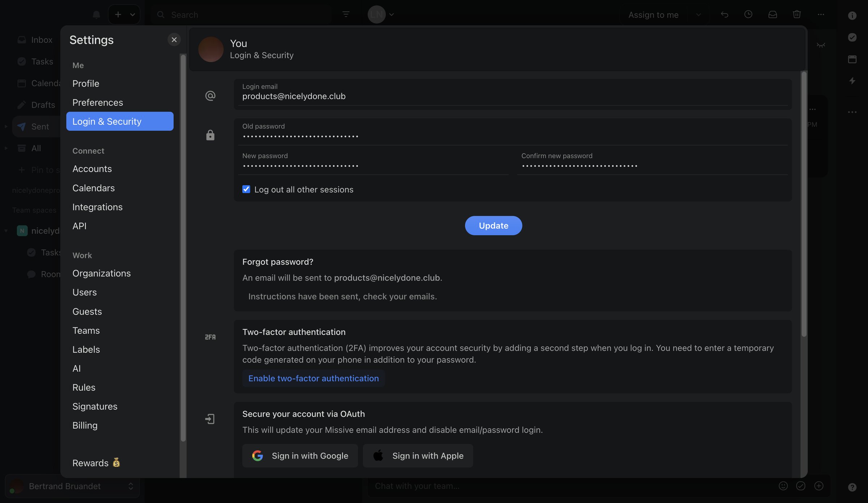The image size is (868, 503).
Task: Click the trash delete icon
Action: (x=797, y=14)
